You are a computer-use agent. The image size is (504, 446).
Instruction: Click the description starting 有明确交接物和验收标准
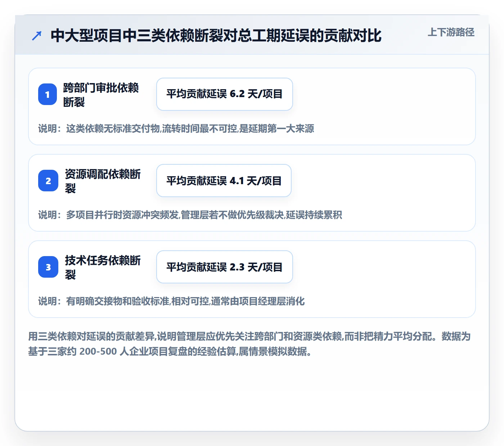click(171, 301)
